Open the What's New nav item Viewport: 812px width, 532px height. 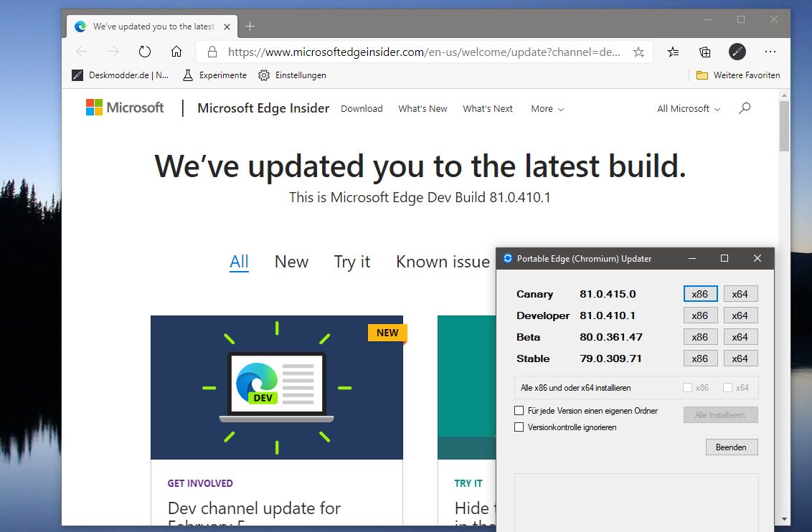click(x=422, y=109)
